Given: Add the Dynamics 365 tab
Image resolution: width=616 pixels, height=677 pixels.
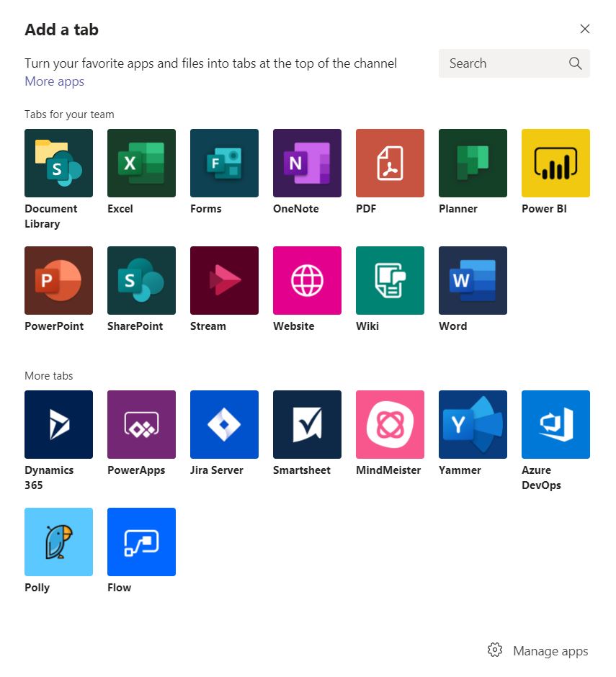Looking at the screenshot, I should point(59,424).
